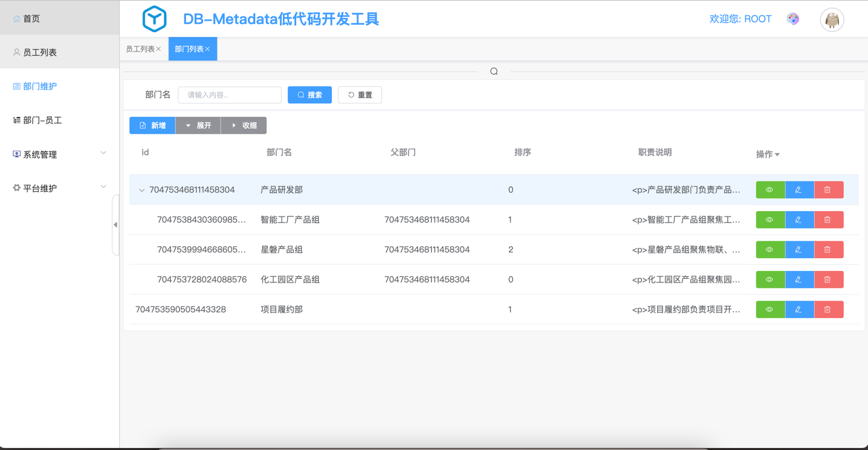
Task: Expand the 系统管理 sidebar menu
Action: coord(59,154)
